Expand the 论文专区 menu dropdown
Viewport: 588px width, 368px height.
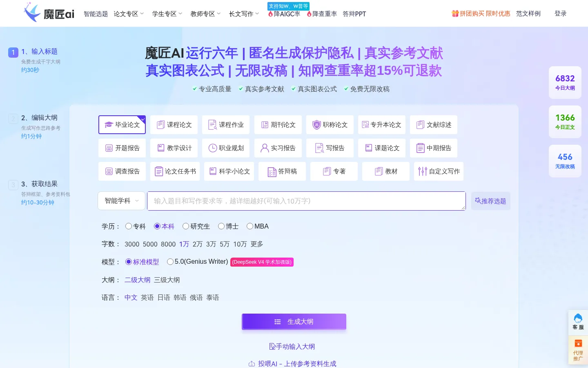[129, 14]
